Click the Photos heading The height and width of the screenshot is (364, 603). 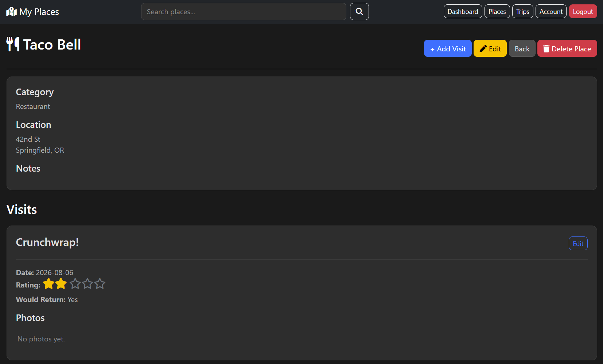(30, 318)
